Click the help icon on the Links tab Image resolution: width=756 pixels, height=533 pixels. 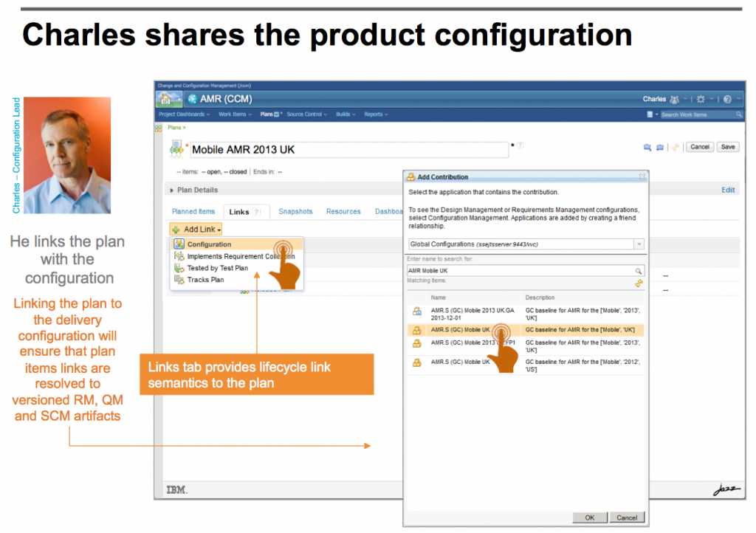point(257,212)
